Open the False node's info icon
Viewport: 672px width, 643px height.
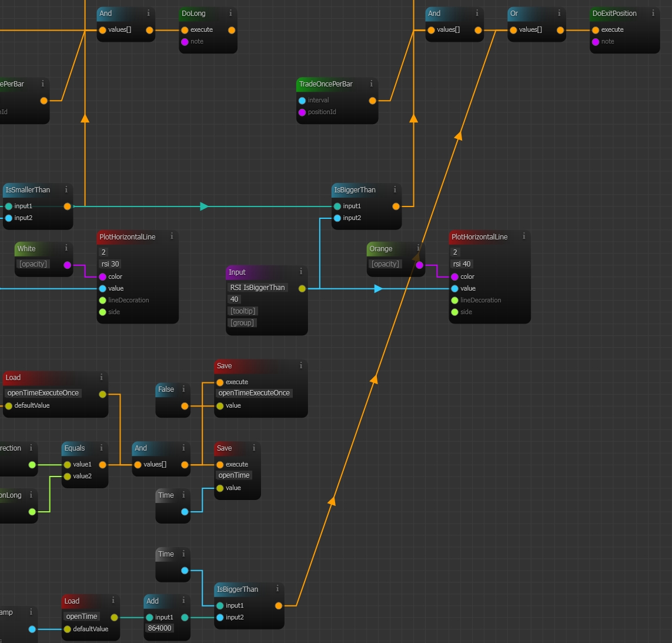point(183,389)
